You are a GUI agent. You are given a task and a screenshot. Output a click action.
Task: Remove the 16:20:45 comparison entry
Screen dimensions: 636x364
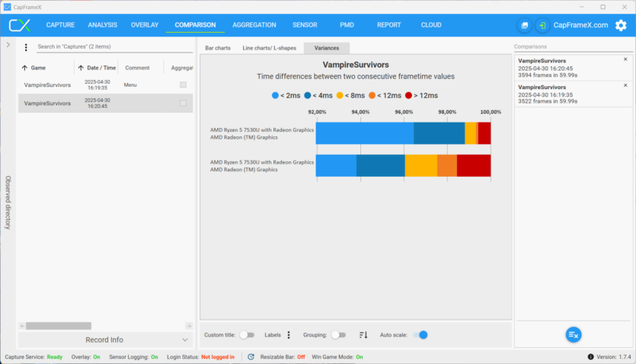(625, 59)
